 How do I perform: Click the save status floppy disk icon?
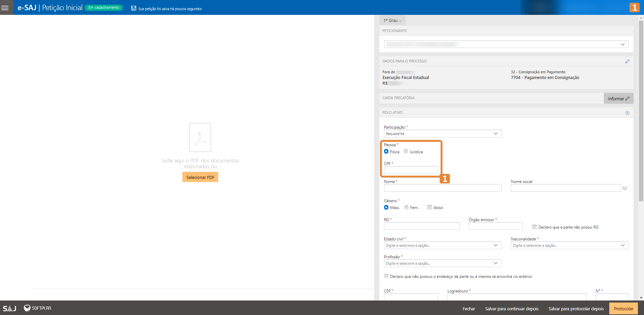134,8
